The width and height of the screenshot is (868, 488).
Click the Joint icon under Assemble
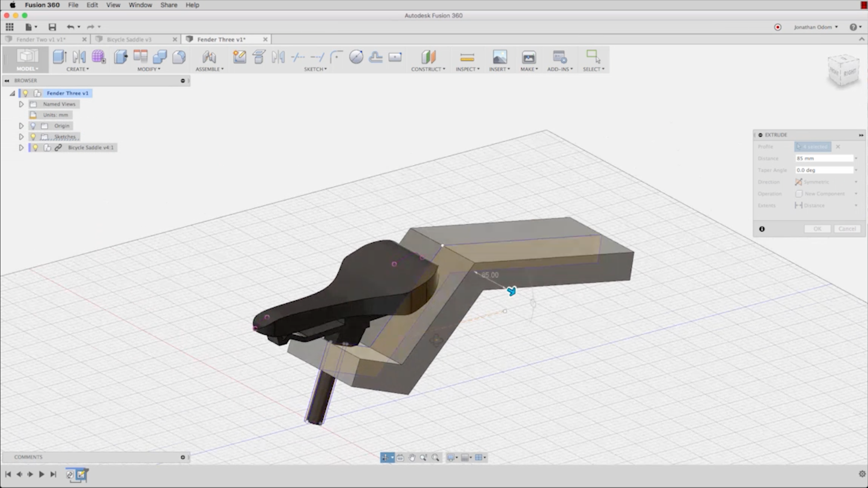coord(209,57)
